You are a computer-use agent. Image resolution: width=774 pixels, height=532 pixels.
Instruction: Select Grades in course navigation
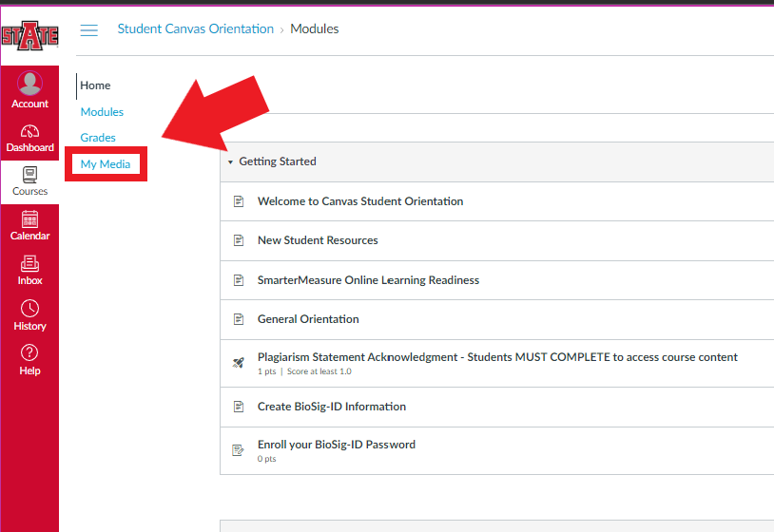tap(98, 138)
